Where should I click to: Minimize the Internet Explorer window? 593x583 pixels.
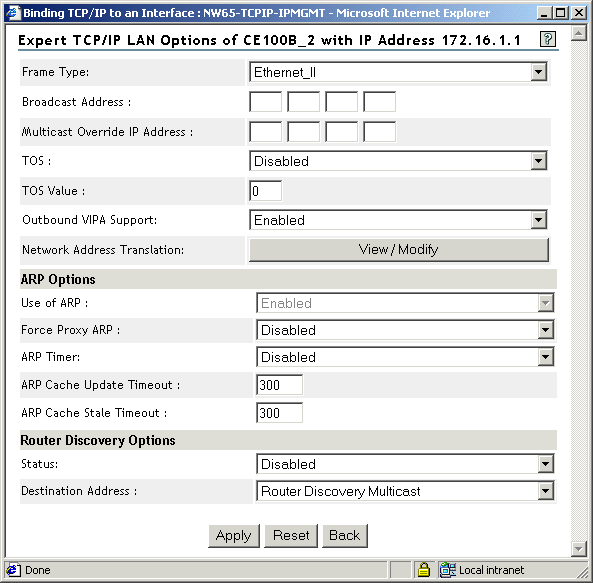click(x=544, y=13)
